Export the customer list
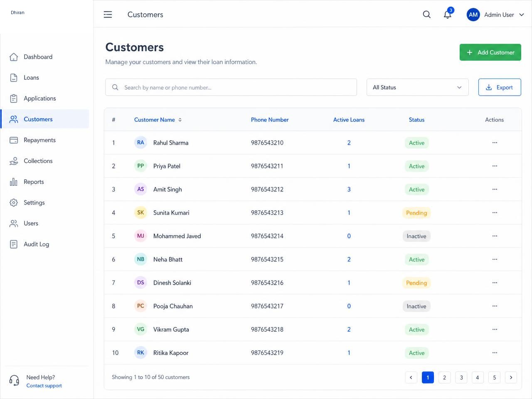Image resolution: width=532 pixels, height=399 pixels. [x=500, y=87]
